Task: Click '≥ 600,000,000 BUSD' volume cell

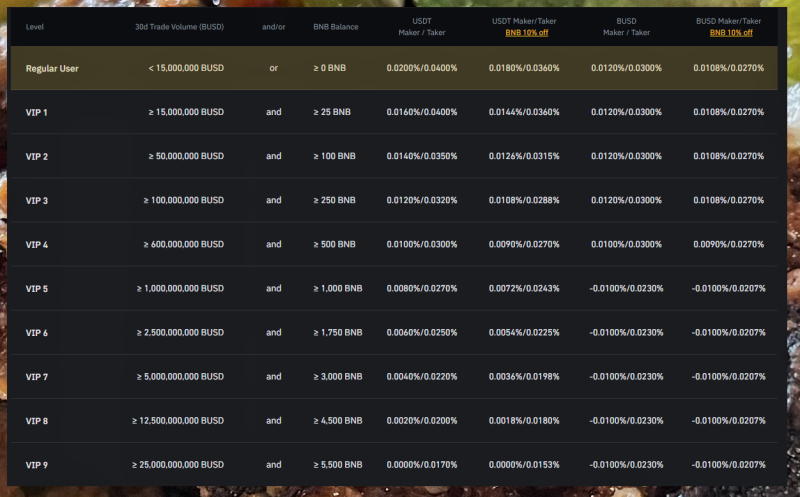Action: [184, 244]
